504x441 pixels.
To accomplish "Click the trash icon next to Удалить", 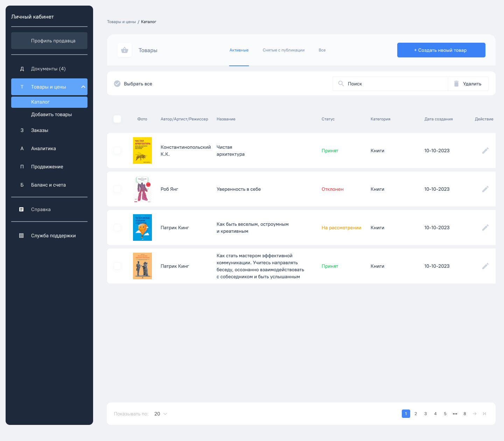I will click(456, 84).
